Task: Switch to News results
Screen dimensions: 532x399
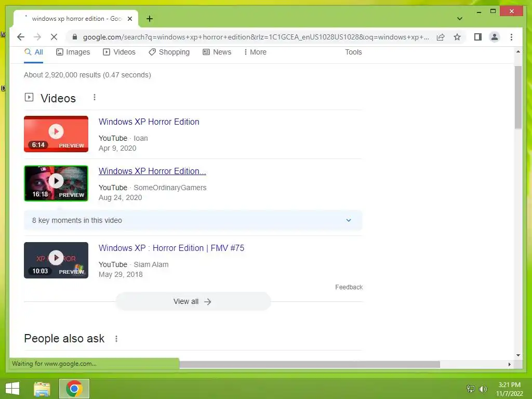Action: [x=217, y=52]
